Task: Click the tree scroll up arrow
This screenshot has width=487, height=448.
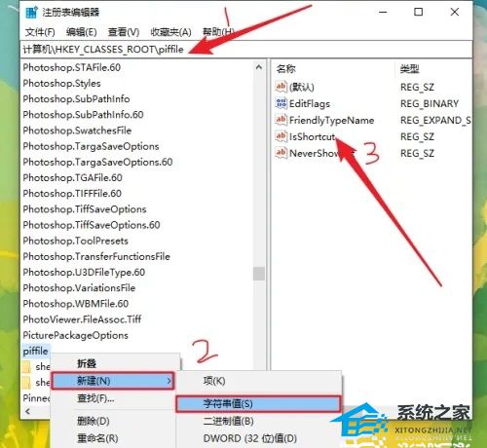Action: click(x=259, y=67)
